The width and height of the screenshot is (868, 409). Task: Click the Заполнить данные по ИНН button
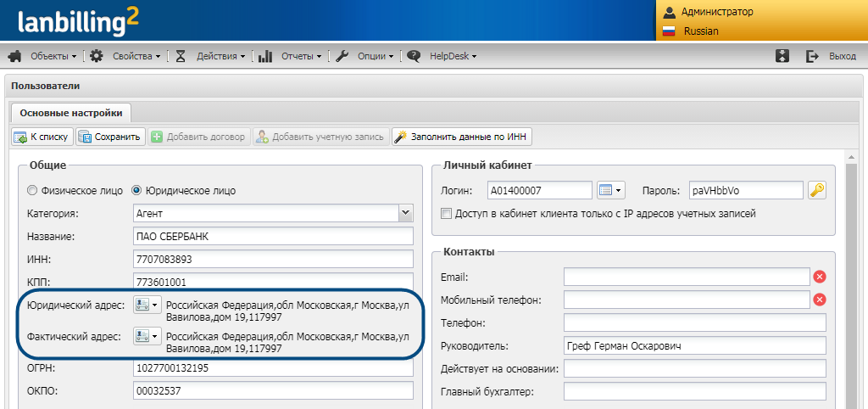pos(462,137)
